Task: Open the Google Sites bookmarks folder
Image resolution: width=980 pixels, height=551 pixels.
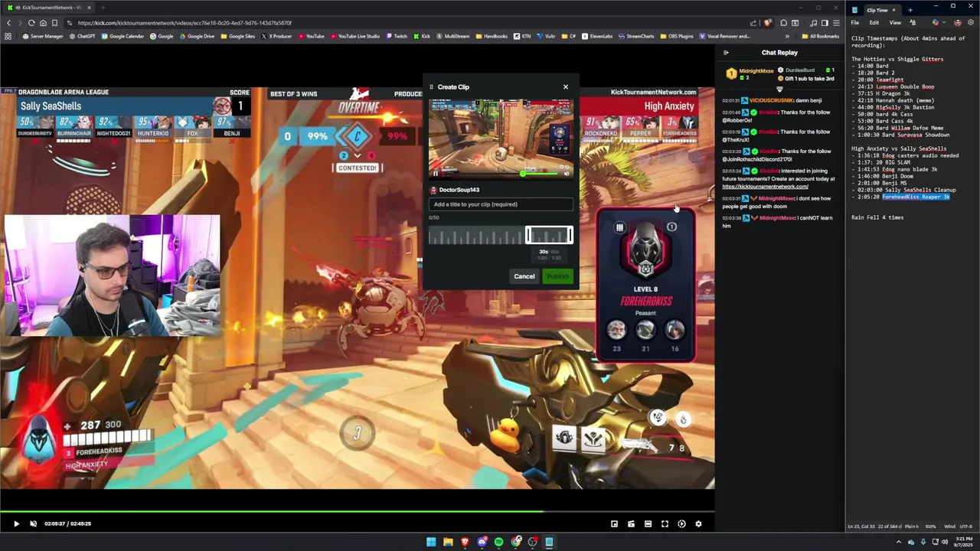Action: [x=238, y=36]
